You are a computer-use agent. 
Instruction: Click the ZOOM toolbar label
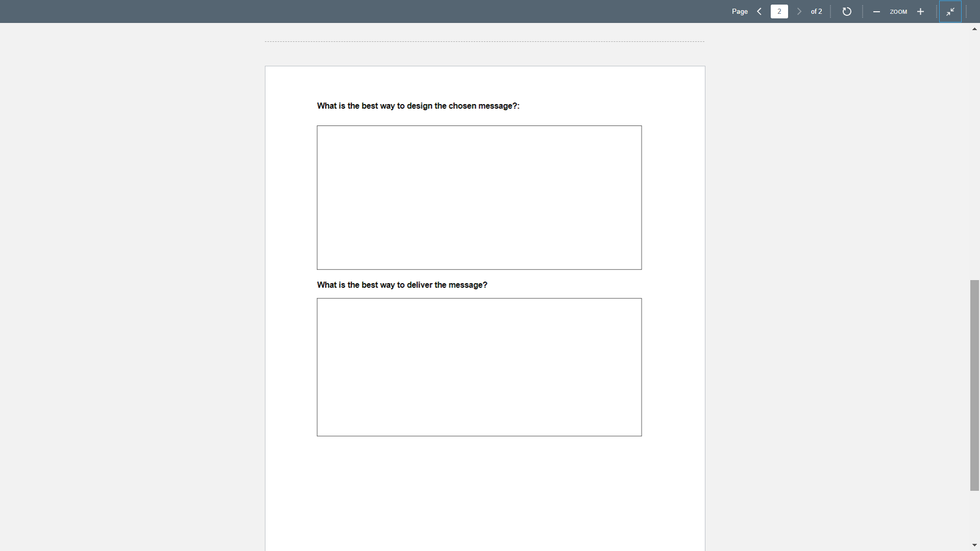(x=899, y=12)
